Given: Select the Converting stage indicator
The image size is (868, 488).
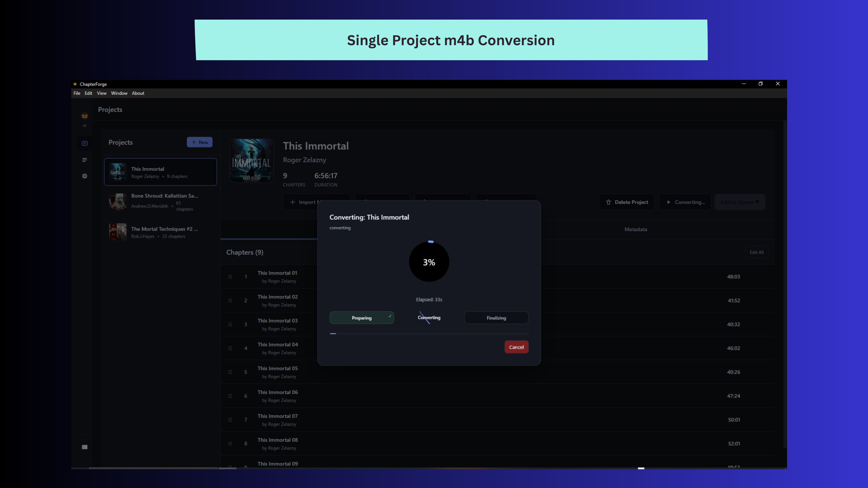Looking at the screenshot, I should coord(429,318).
